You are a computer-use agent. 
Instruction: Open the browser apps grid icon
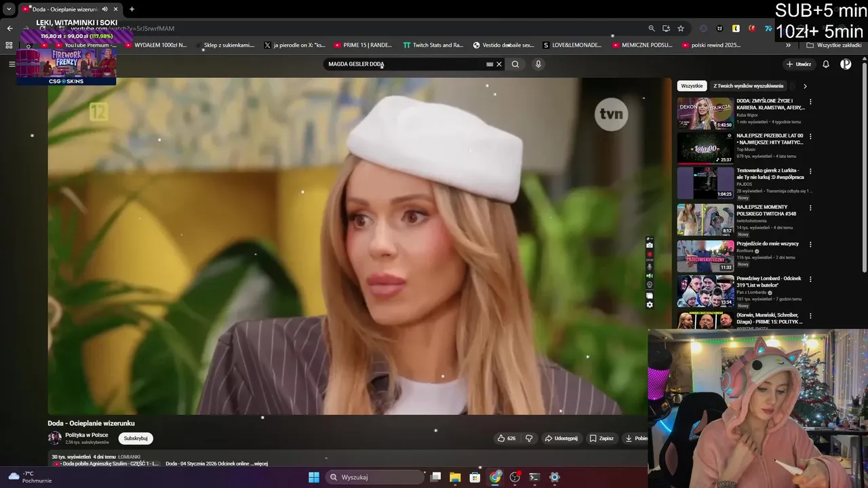(x=9, y=45)
